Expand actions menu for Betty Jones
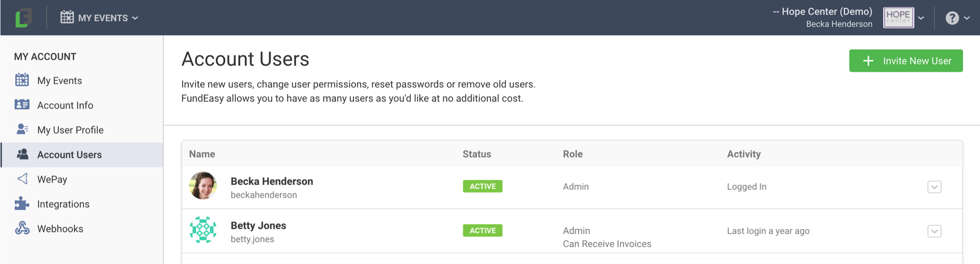The width and height of the screenshot is (980, 264). click(934, 231)
